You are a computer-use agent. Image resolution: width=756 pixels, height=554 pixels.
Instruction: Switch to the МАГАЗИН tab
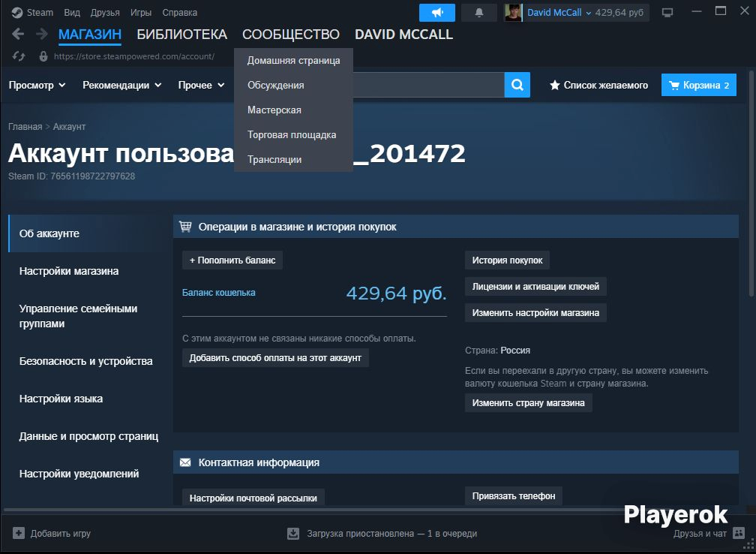[x=90, y=35]
